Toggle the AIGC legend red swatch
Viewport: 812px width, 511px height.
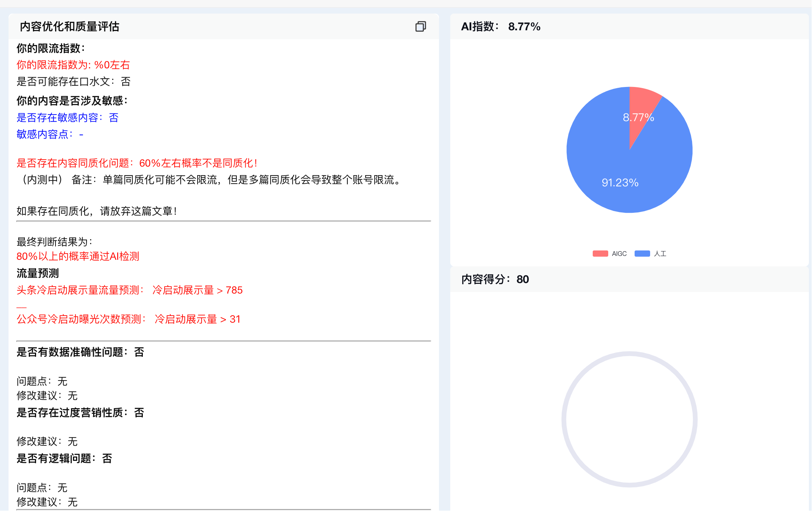coord(600,254)
